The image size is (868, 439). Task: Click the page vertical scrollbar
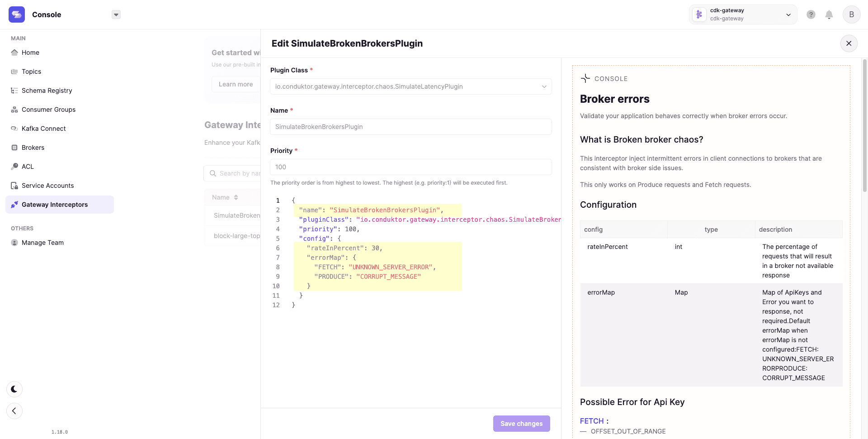(864, 127)
